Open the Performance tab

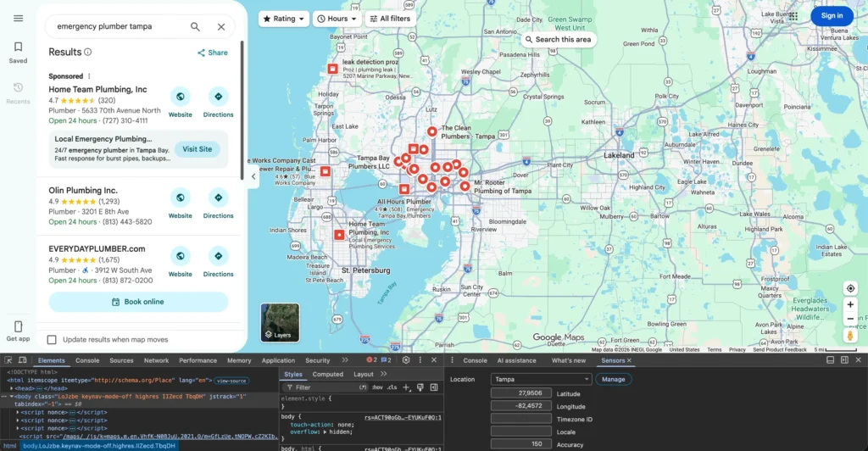pos(198,360)
